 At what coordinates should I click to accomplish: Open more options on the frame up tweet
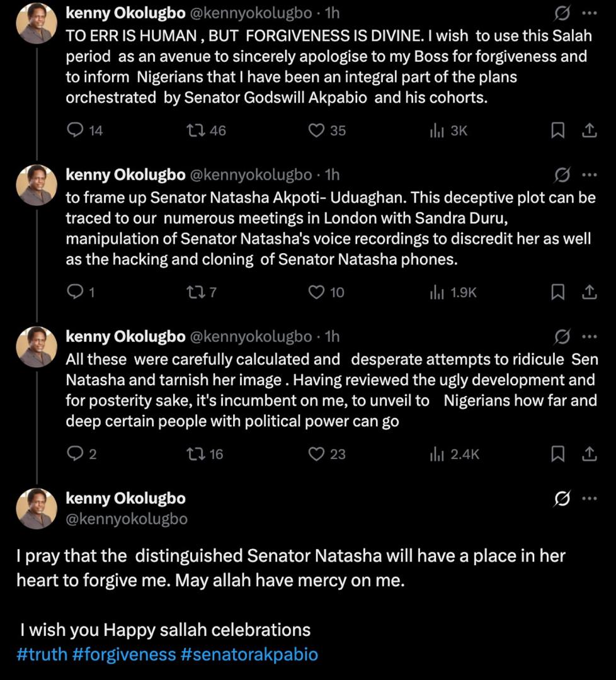(x=589, y=174)
